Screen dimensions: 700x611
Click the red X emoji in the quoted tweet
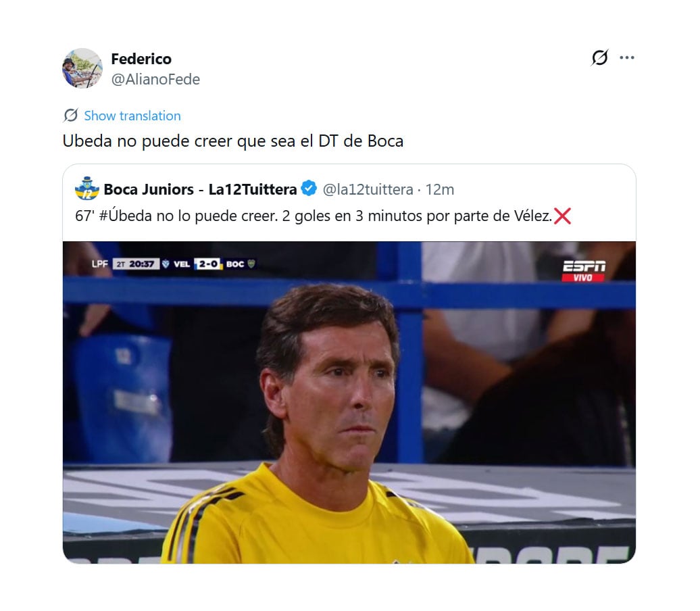pos(562,216)
